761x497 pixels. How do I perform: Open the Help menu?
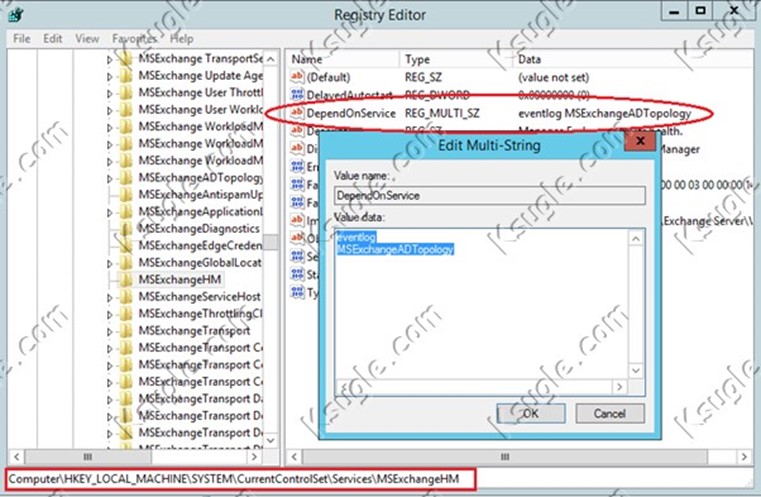pyautogui.click(x=182, y=38)
